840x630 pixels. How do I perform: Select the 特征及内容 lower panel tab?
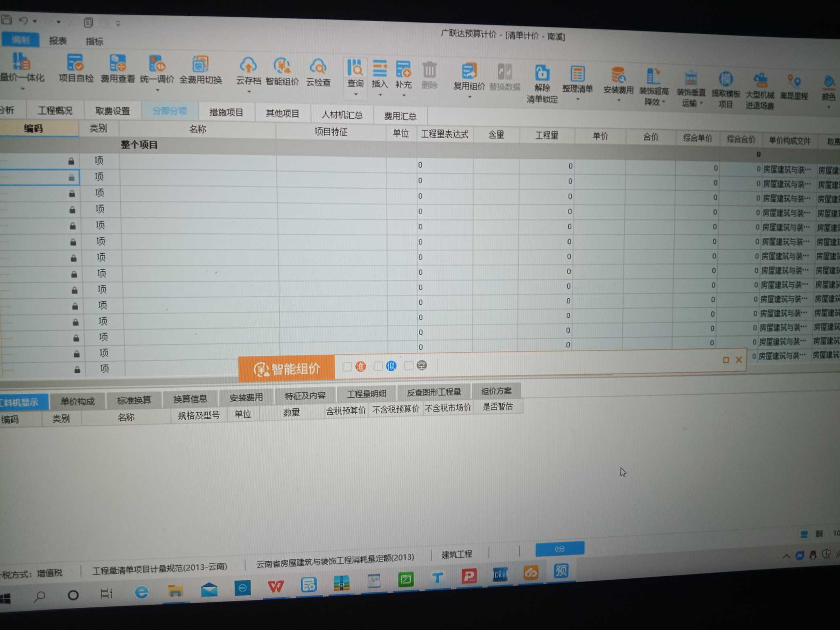pos(305,395)
